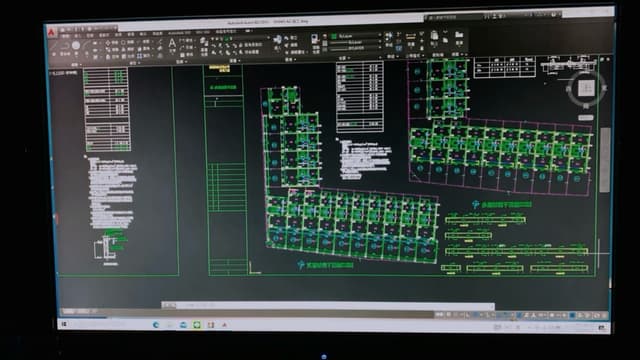The width and height of the screenshot is (640, 360).
Task: Click the ViewCube top face
Action: coord(587,87)
